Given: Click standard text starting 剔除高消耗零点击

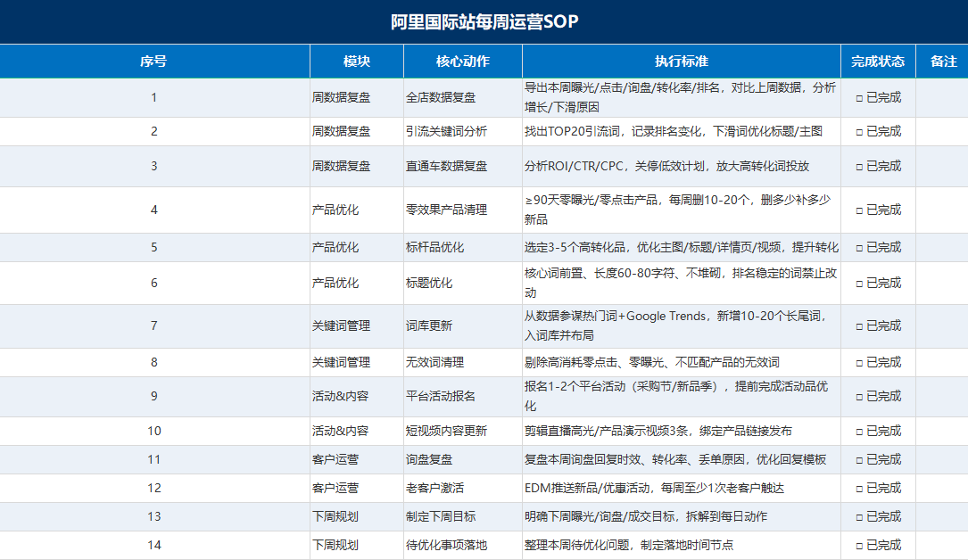Looking at the screenshot, I should coord(652,363).
